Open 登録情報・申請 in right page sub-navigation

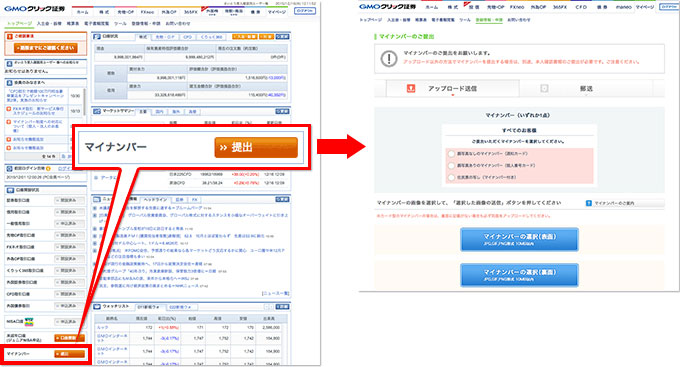[x=489, y=20]
